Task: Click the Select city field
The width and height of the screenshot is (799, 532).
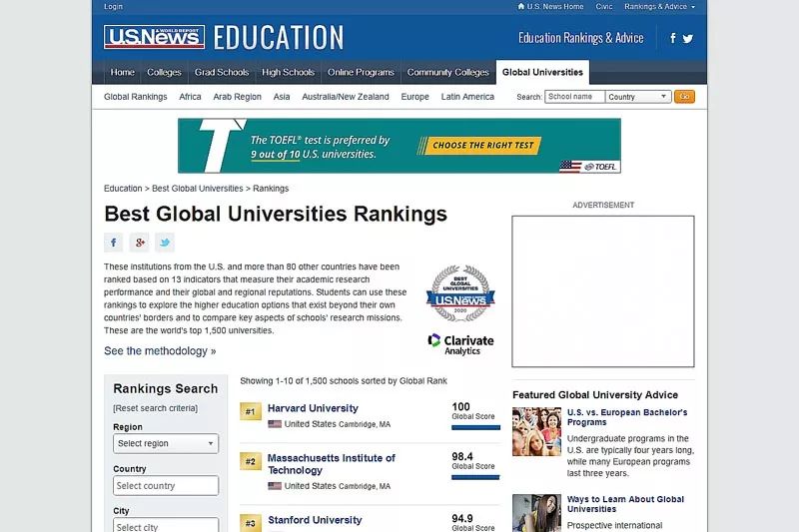Action: [x=166, y=525]
